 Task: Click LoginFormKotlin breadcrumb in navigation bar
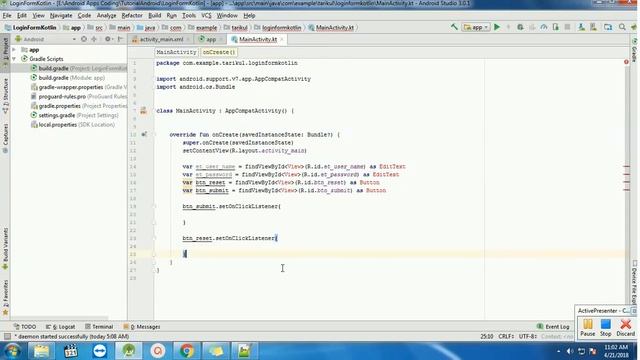click(31, 27)
